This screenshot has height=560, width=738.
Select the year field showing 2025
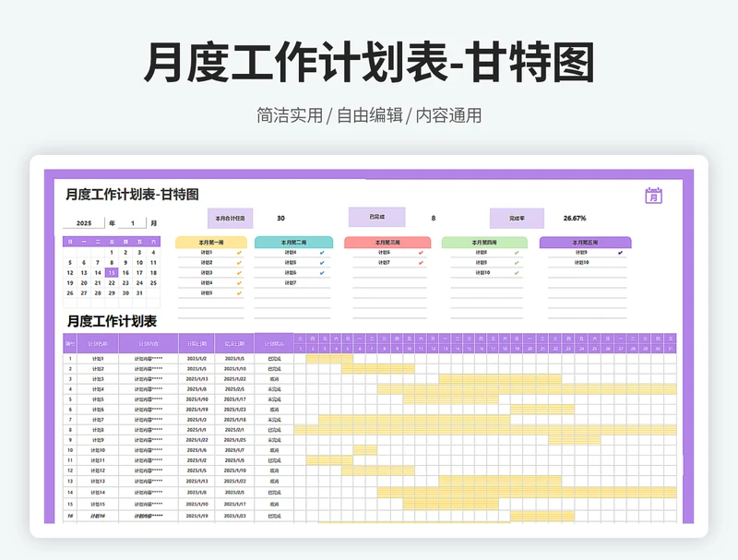pyautogui.click(x=84, y=223)
